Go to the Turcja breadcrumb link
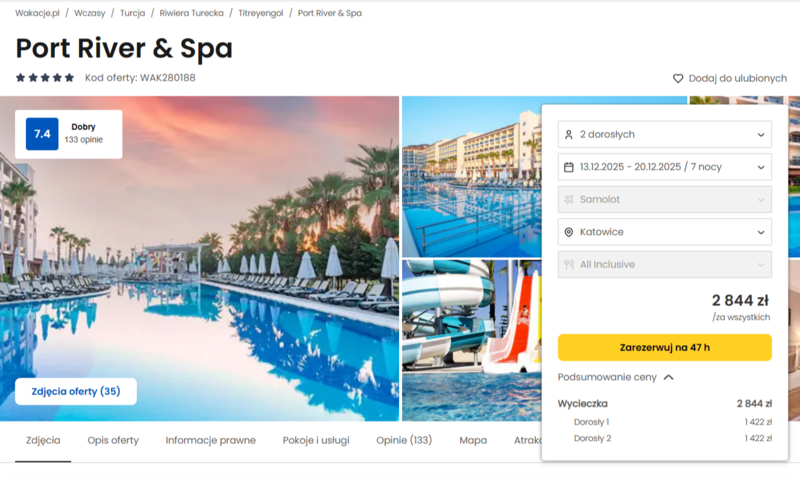 point(132,13)
